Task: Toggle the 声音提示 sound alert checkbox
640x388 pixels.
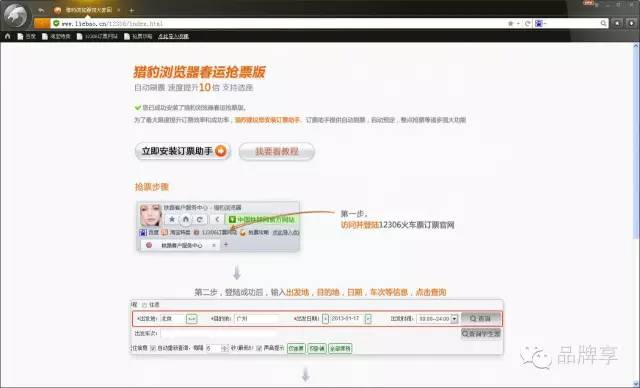Action: click(x=259, y=348)
